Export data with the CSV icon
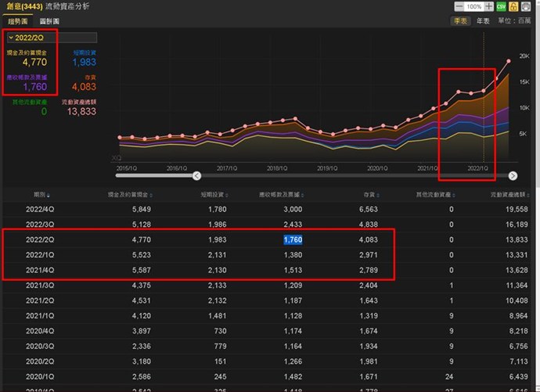Screen dimensions: 540x392 (501, 6)
